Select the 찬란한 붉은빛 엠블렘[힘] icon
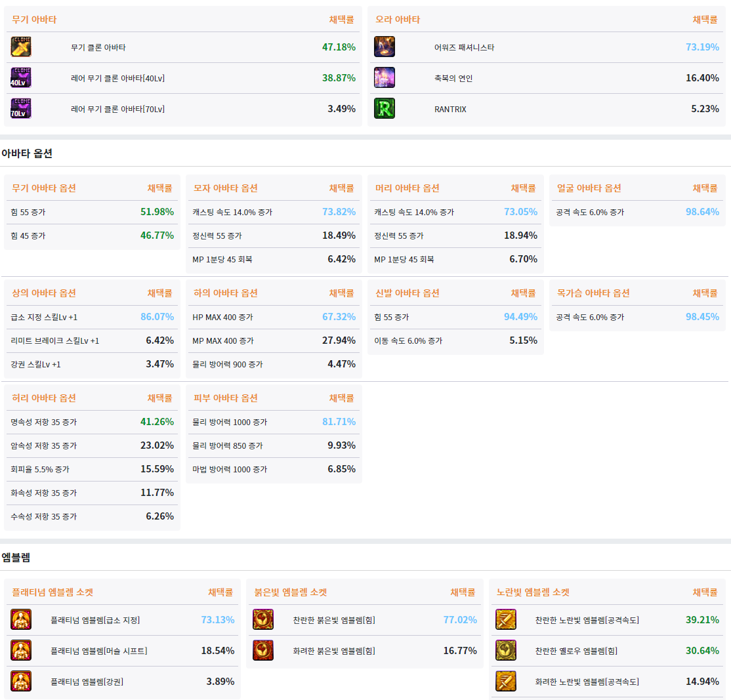 point(263,620)
